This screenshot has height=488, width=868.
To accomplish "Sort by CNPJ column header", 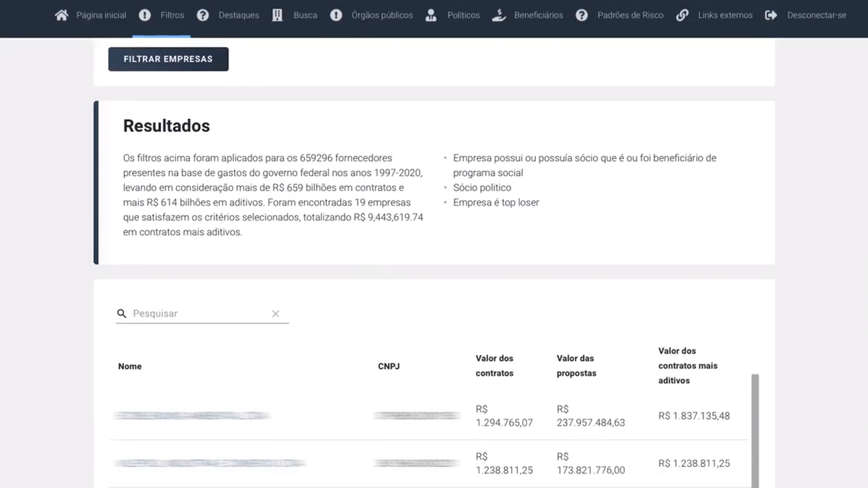I will point(389,366).
